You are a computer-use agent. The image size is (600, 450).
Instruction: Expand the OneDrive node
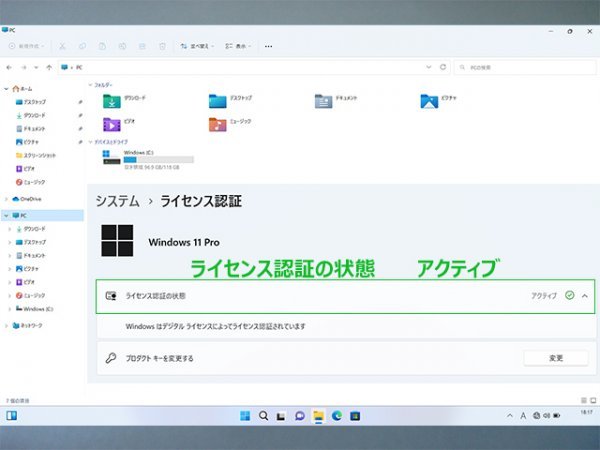[x=6, y=199]
